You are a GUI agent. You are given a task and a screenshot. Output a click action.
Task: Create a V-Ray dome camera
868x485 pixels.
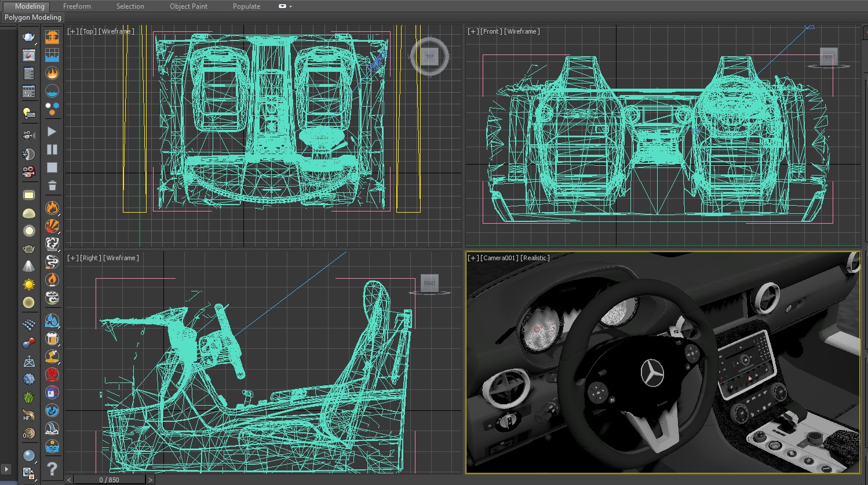[x=29, y=154]
